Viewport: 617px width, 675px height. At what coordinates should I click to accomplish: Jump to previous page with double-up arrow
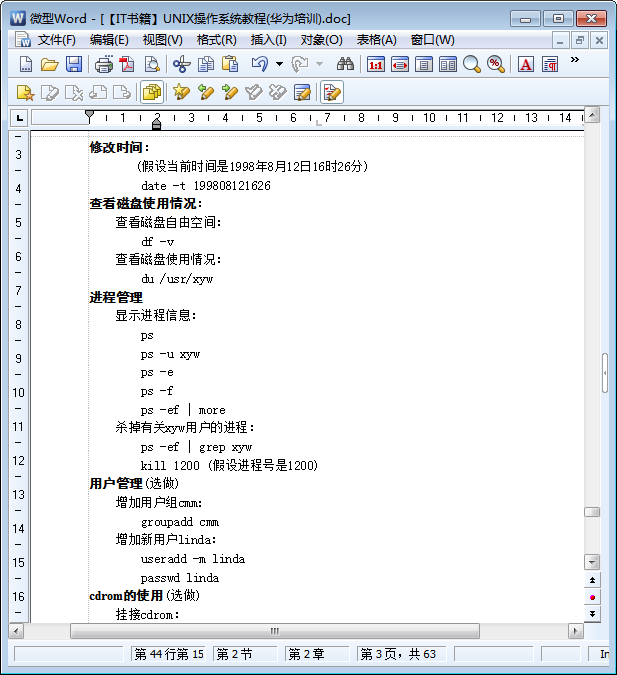click(x=592, y=580)
